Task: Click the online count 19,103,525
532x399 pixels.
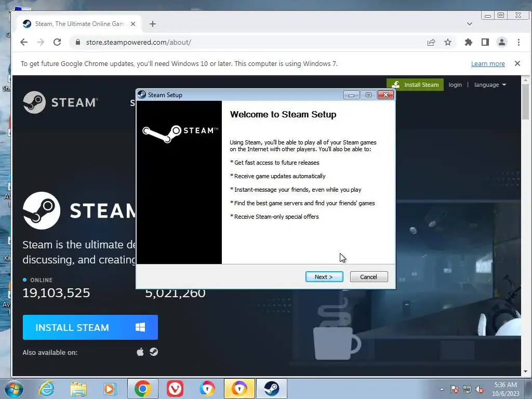Action: click(x=56, y=293)
